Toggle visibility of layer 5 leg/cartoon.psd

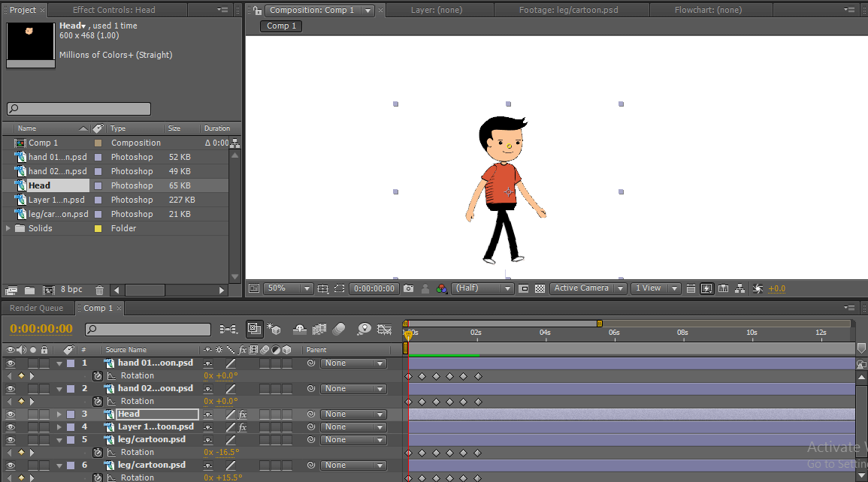tap(11, 440)
